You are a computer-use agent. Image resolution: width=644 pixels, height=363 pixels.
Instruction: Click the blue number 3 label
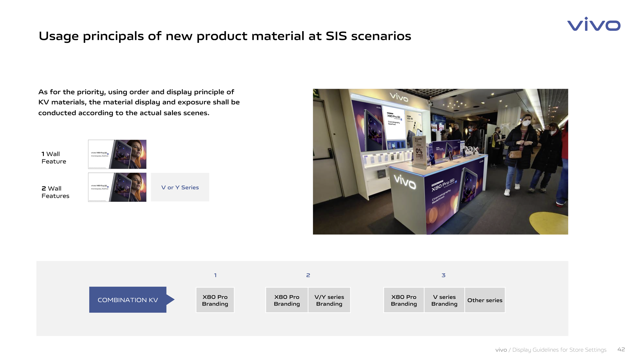click(x=443, y=275)
